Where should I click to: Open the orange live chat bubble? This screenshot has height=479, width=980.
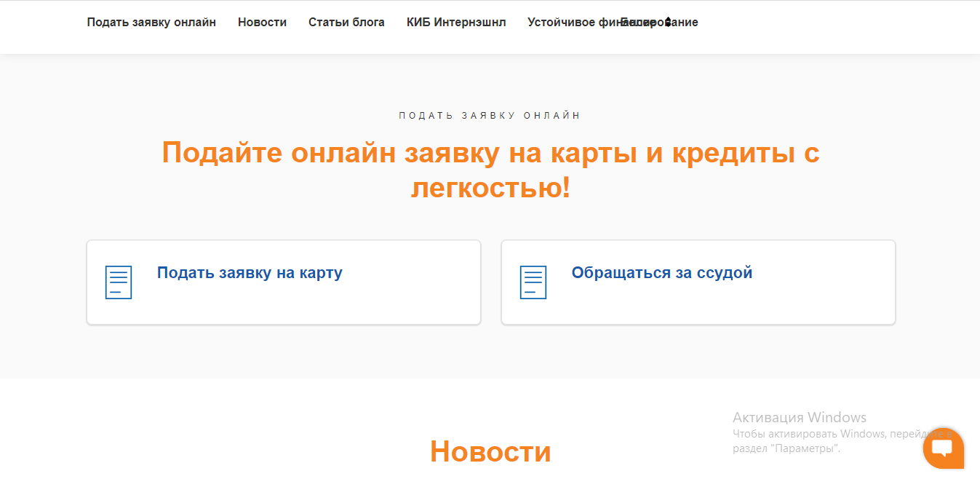pyautogui.click(x=943, y=448)
